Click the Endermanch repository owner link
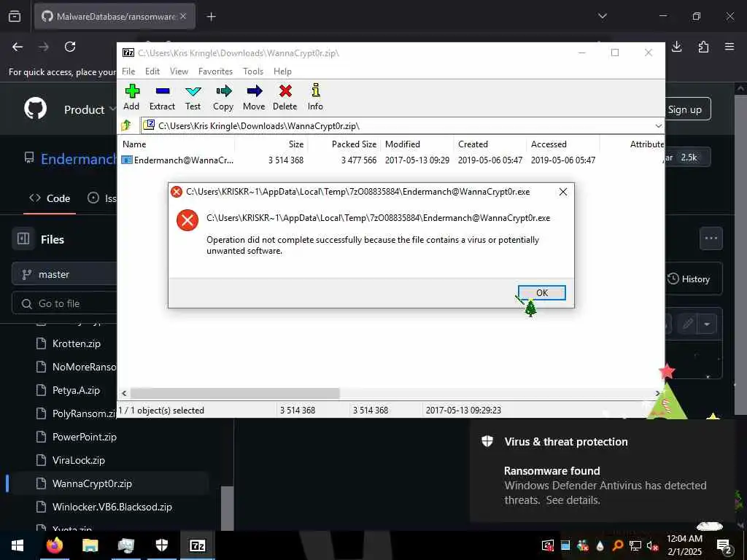Viewport: 747px width, 560px height. 79,159
